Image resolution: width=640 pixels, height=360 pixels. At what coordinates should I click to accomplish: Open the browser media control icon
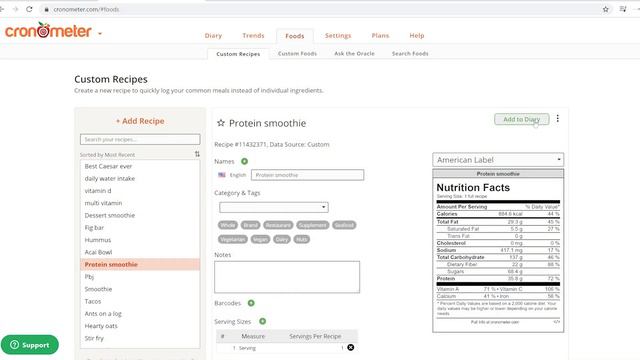click(623, 9)
